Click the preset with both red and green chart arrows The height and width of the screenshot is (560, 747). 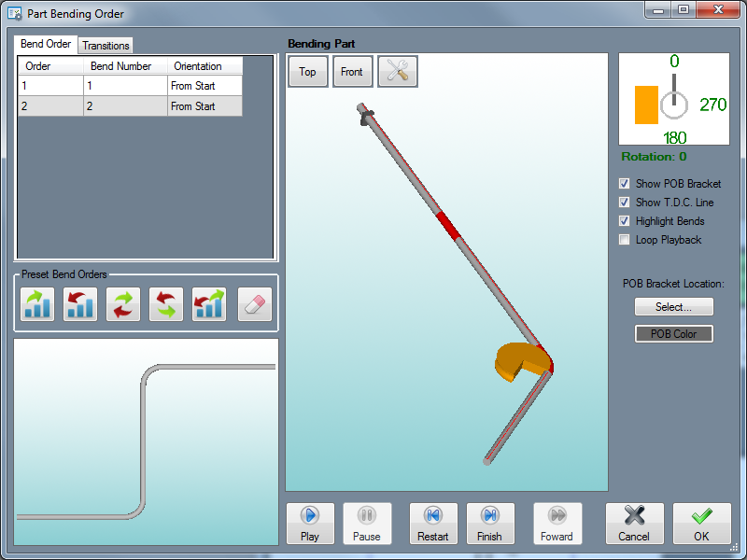click(x=209, y=305)
